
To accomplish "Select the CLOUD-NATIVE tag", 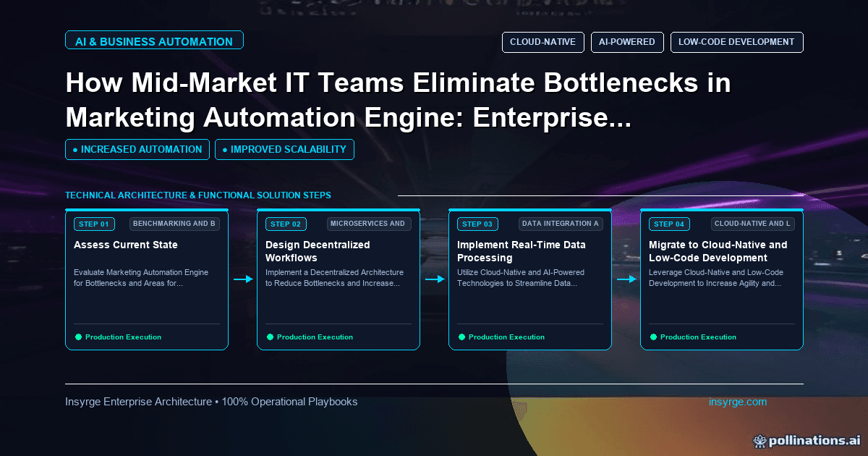I will (542, 42).
